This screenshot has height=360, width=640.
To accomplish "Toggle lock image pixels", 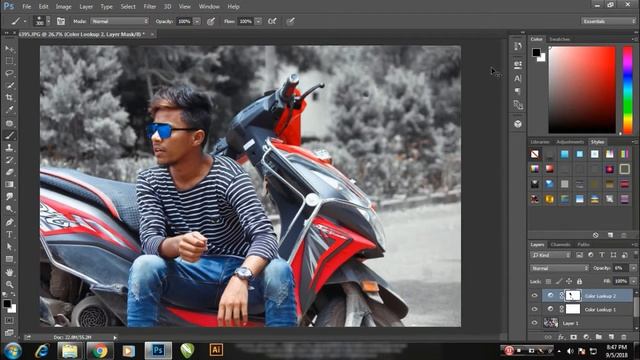I will (559, 281).
